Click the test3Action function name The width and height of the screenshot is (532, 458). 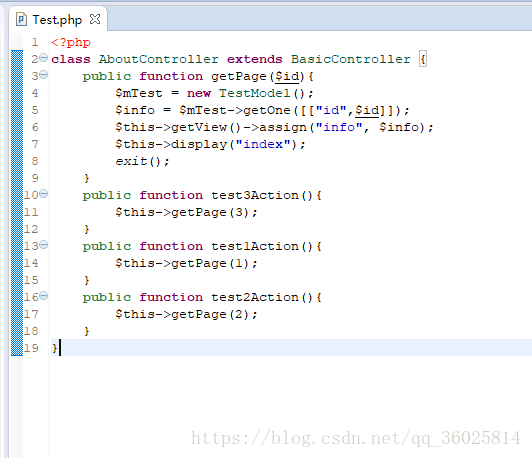point(255,195)
